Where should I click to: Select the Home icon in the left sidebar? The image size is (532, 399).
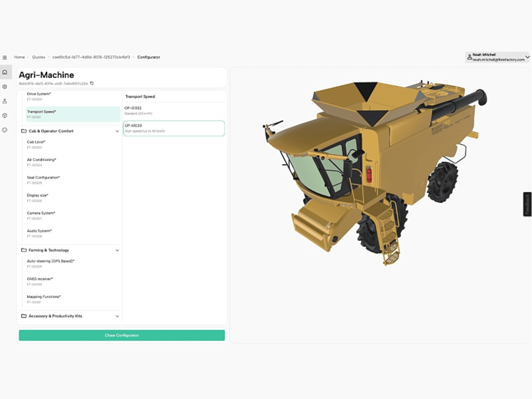(x=5, y=72)
